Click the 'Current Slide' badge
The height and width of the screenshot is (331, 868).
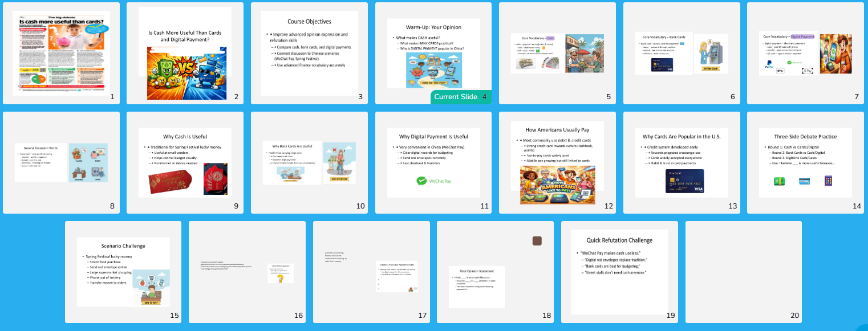[x=460, y=97]
